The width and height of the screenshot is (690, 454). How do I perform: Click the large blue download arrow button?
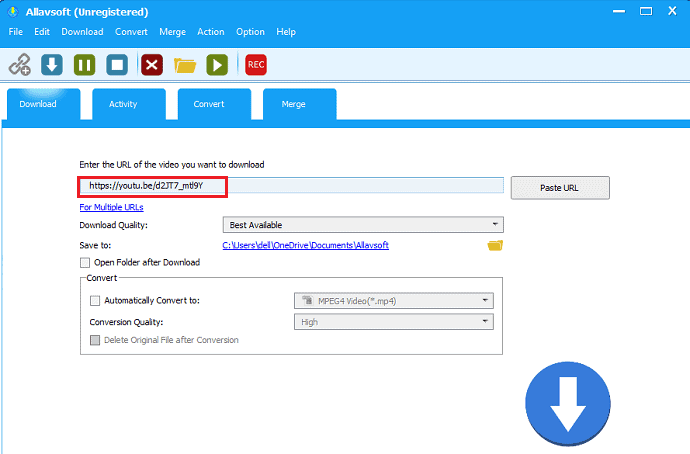click(568, 403)
